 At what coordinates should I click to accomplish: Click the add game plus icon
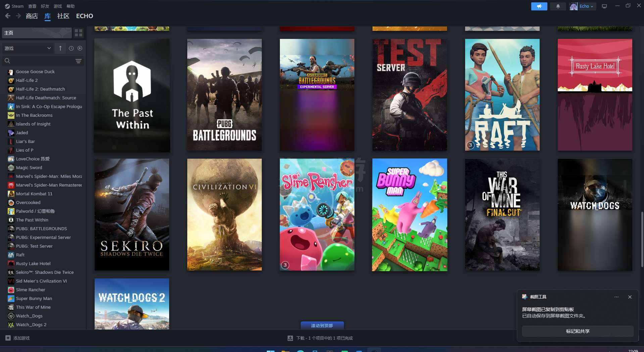[x=8, y=338]
